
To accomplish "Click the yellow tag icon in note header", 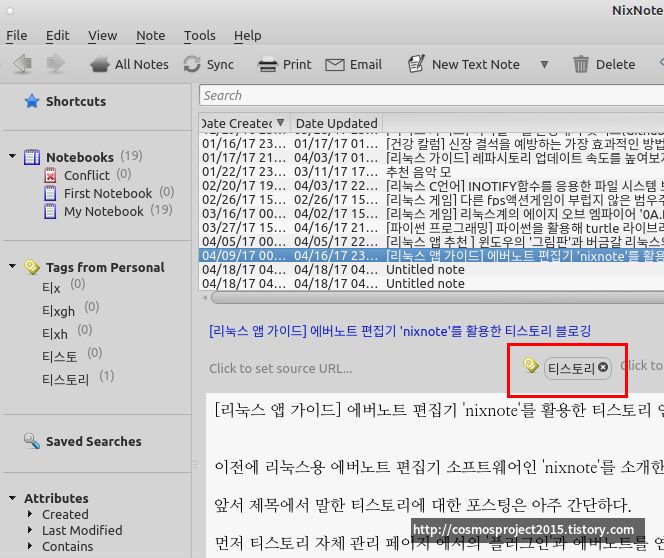I will [x=530, y=365].
